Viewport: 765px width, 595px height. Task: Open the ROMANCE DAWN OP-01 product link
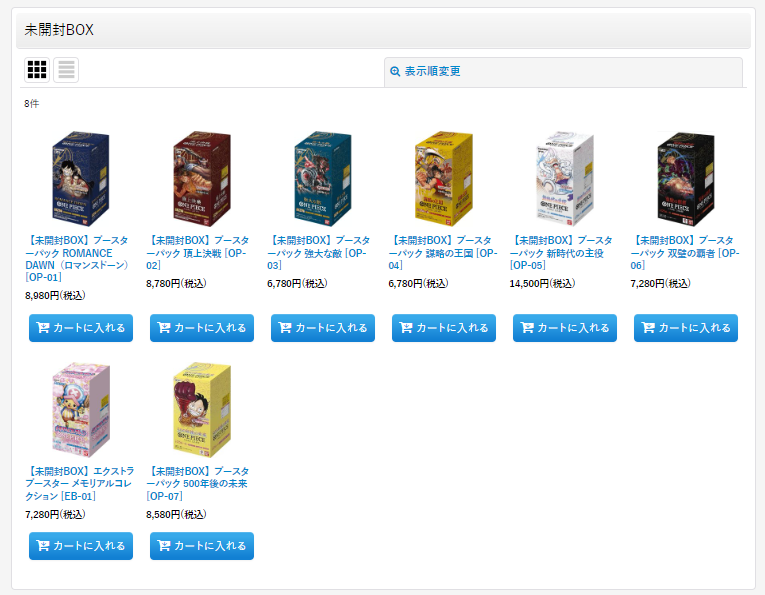(x=77, y=259)
